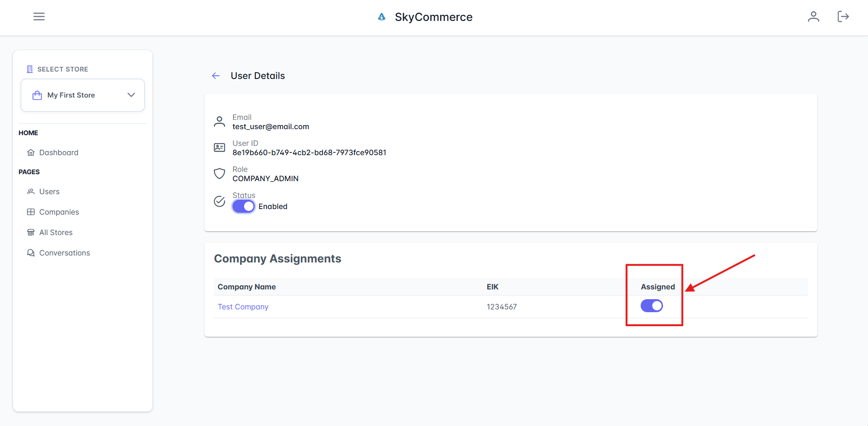Screen dimensions: 868x426
Task: Click the User Details page heading
Action: [x=258, y=76]
